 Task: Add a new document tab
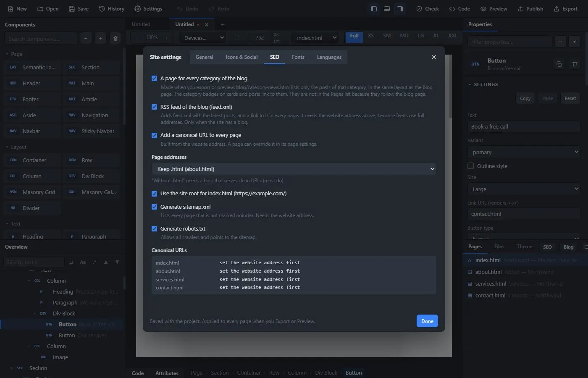click(x=223, y=25)
